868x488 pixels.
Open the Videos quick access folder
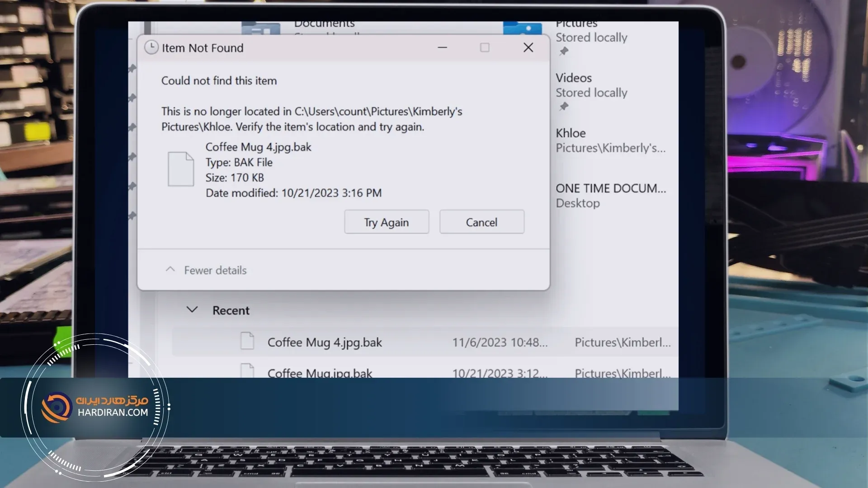click(573, 78)
